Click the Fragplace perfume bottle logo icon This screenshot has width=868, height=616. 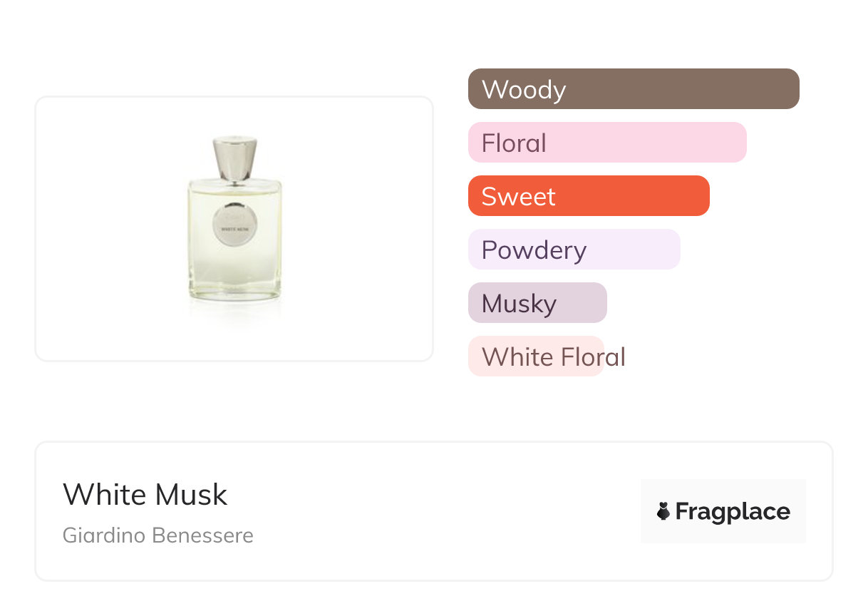pyautogui.click(x=663, y=511)
